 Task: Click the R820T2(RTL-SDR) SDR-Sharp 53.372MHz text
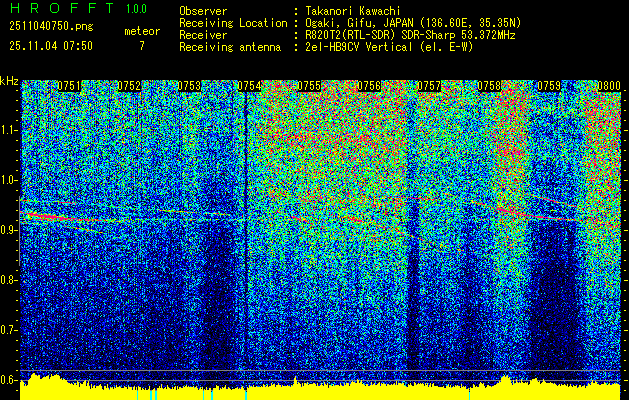coord(410,35)
